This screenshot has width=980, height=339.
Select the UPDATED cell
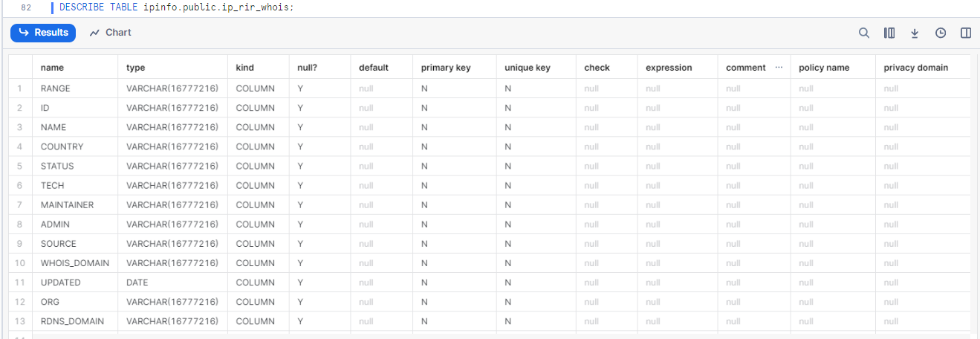(75, 282)
